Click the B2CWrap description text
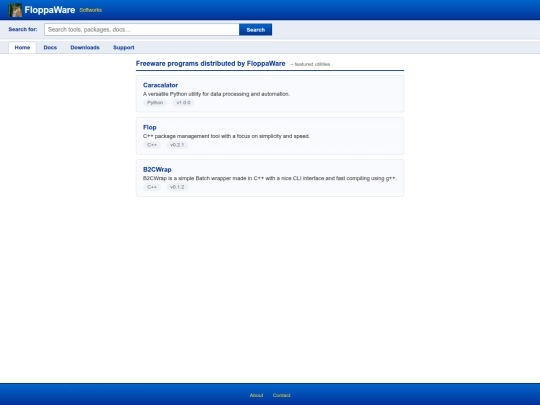Screen dimensions: 540x405 [x=270, y=178]
